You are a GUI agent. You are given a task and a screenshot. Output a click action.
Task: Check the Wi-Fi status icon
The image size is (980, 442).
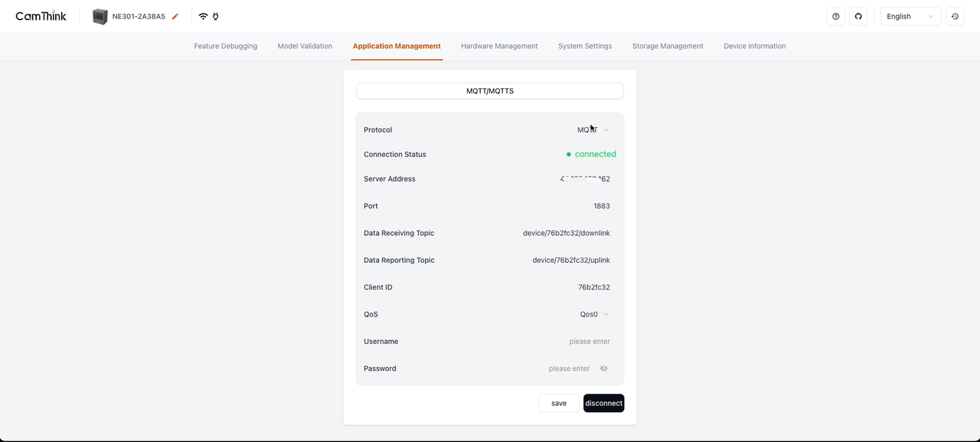click(202, 15)
